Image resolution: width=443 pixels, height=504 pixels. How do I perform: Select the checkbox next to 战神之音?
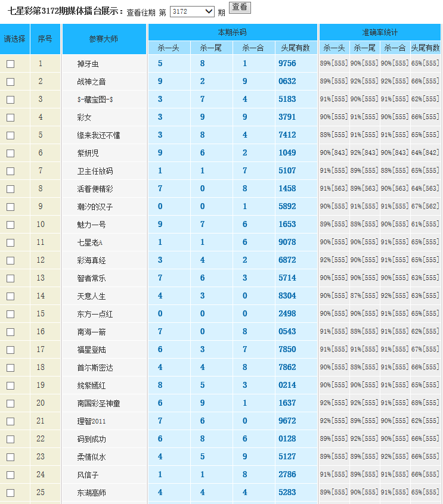click(x=10, y=82)
